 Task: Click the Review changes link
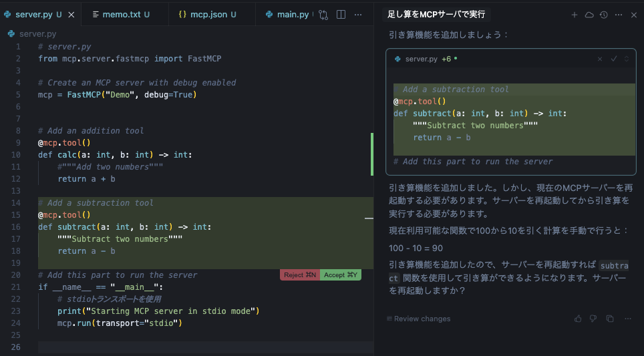coord(422,319)
